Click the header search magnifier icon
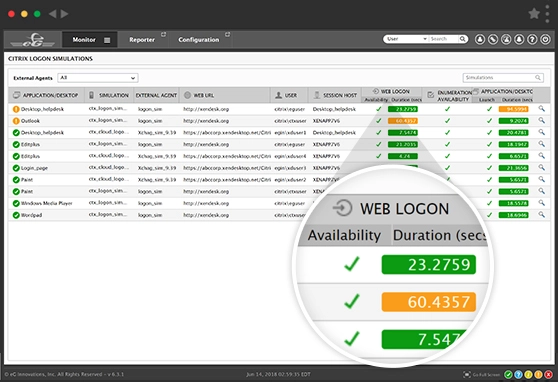This screenshot has height=382, width=558. [462, 39]
